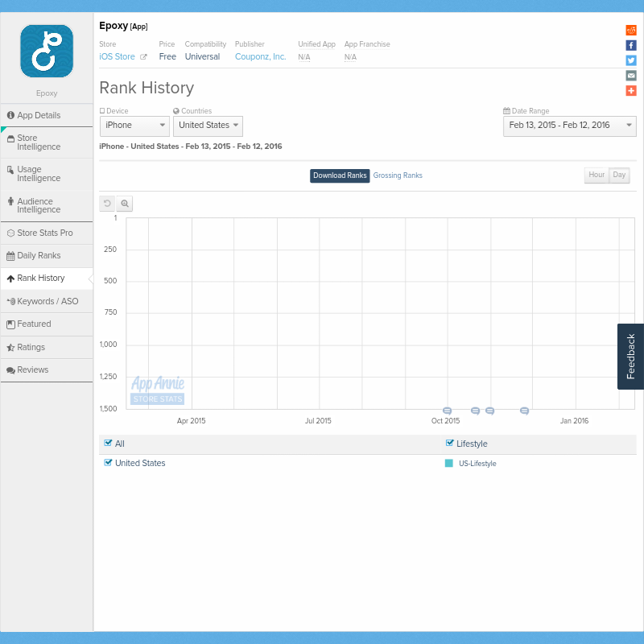Image resolution: width=644 pixels, height=644 pixels.
Task: Switch the chart to Day view
Action: pos(619,175)
